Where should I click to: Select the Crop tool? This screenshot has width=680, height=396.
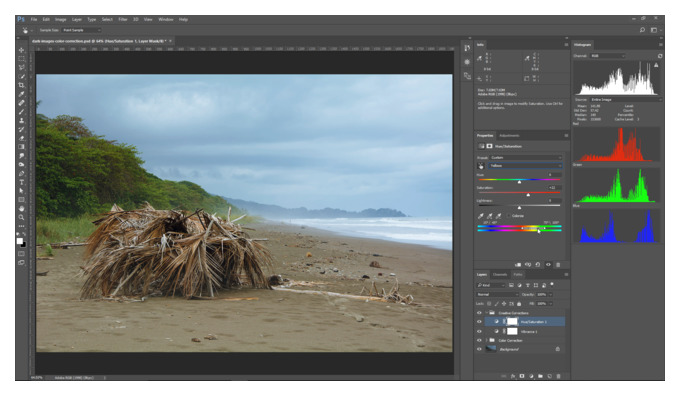21,85
